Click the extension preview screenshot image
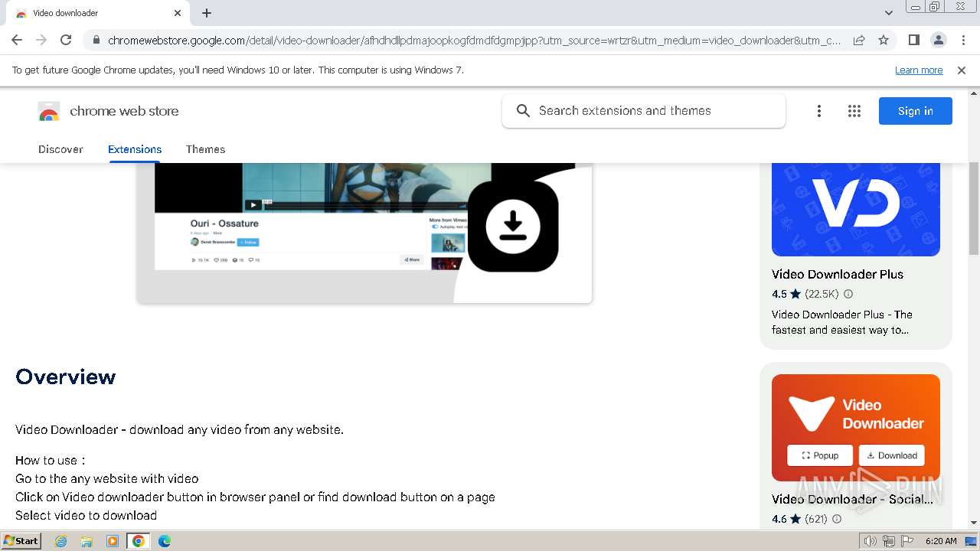Image resolution: width=980 pixels, height=551 pixels. [x=364, y=233]
